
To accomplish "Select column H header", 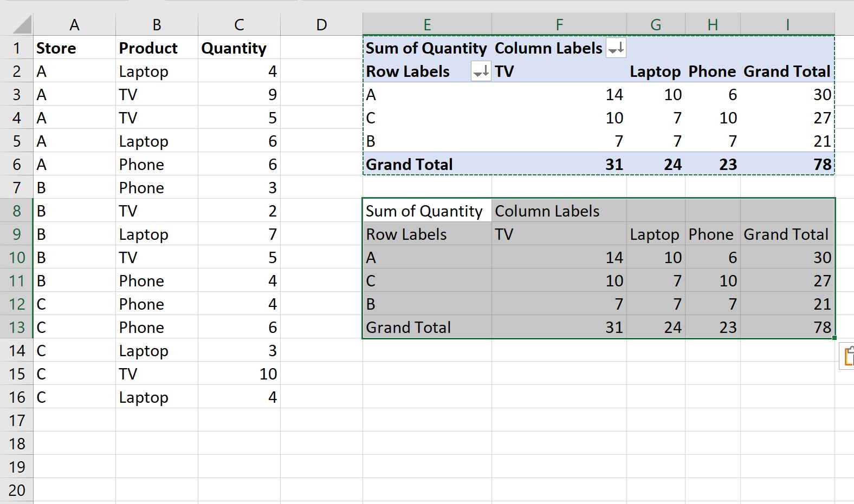I will pyautogui.click(x=713, y=25).
